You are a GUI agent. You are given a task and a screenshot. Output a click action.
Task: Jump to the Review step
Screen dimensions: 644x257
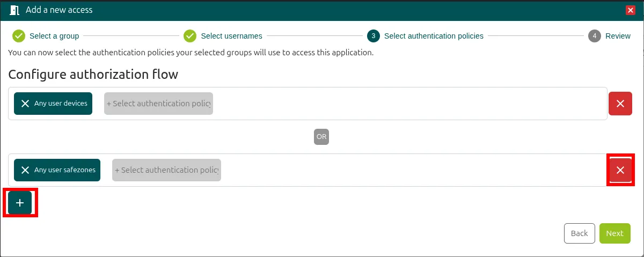tap(609, 36)
